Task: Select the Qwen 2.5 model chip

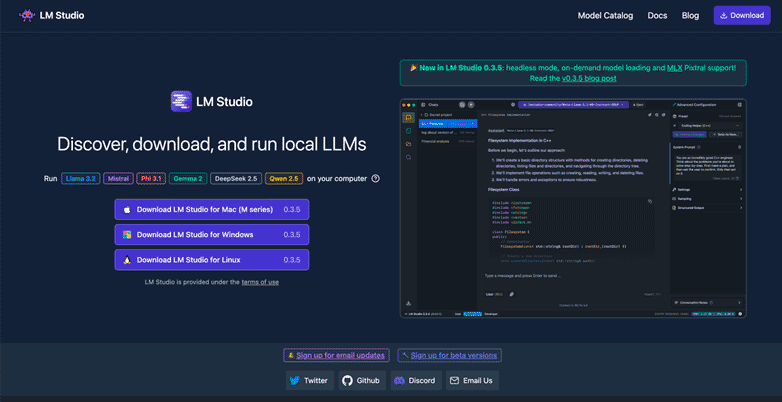Action: click(284, 179)
